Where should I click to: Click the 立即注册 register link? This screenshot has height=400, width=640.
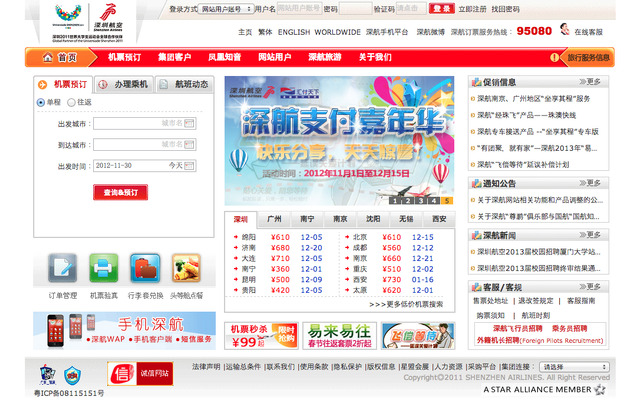[472, 9]
